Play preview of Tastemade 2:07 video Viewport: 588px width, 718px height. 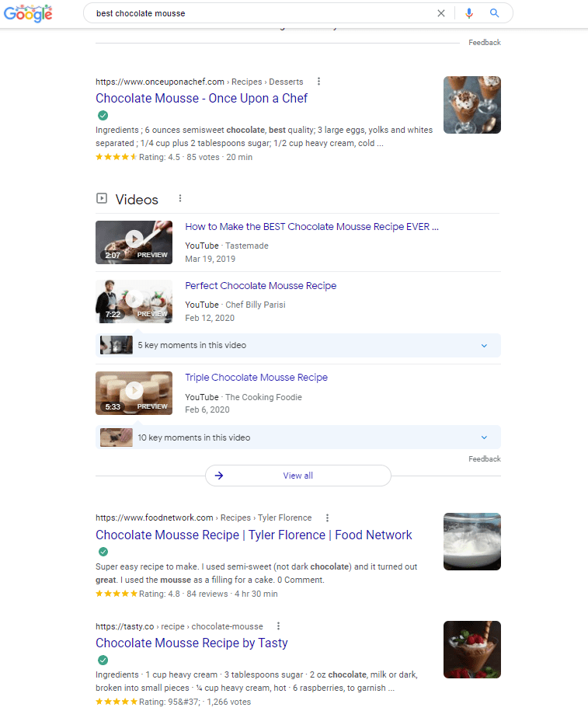point(134,242)
